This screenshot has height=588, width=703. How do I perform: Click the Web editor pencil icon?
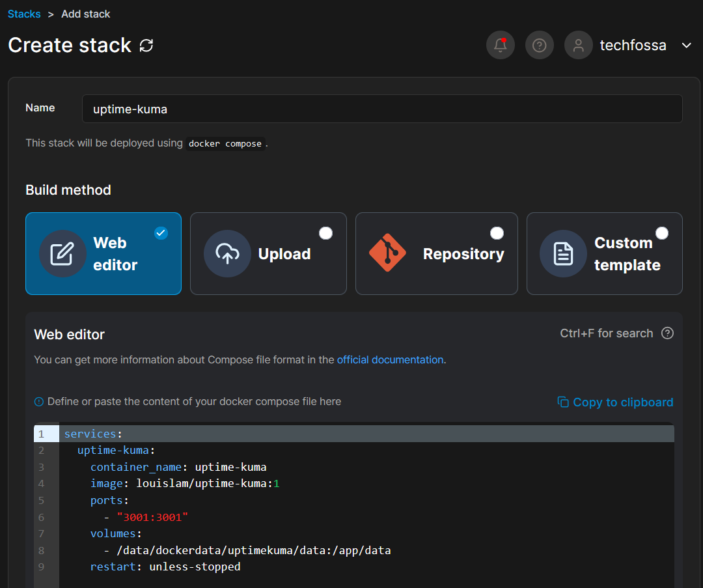[x=62, y=254]
